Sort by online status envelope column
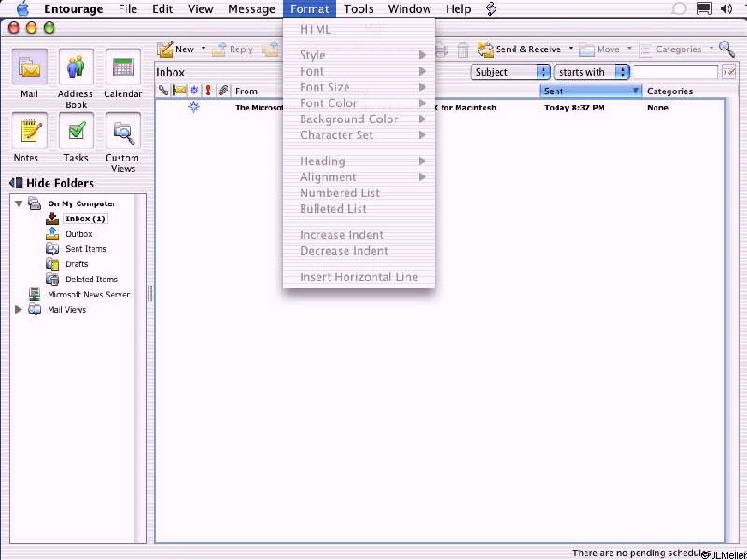The height and width of the screenshot is (560, 747). point(179,90)
